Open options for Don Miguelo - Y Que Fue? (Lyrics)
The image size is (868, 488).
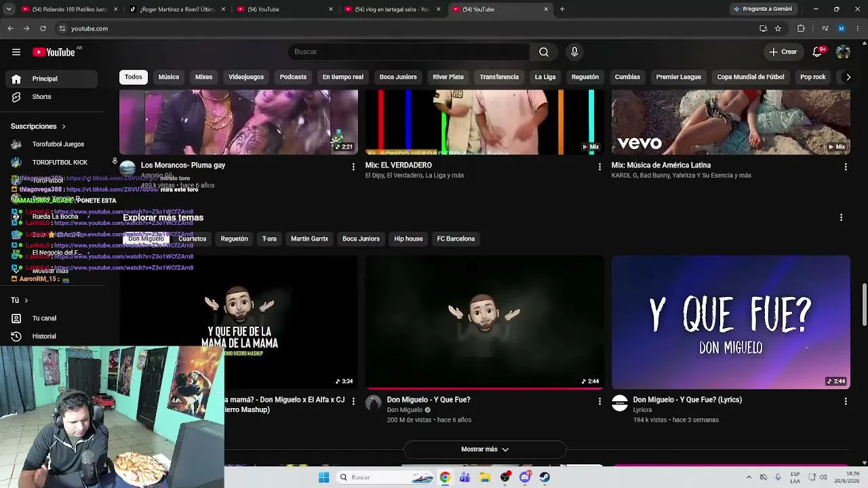click(x=846, y=401)
